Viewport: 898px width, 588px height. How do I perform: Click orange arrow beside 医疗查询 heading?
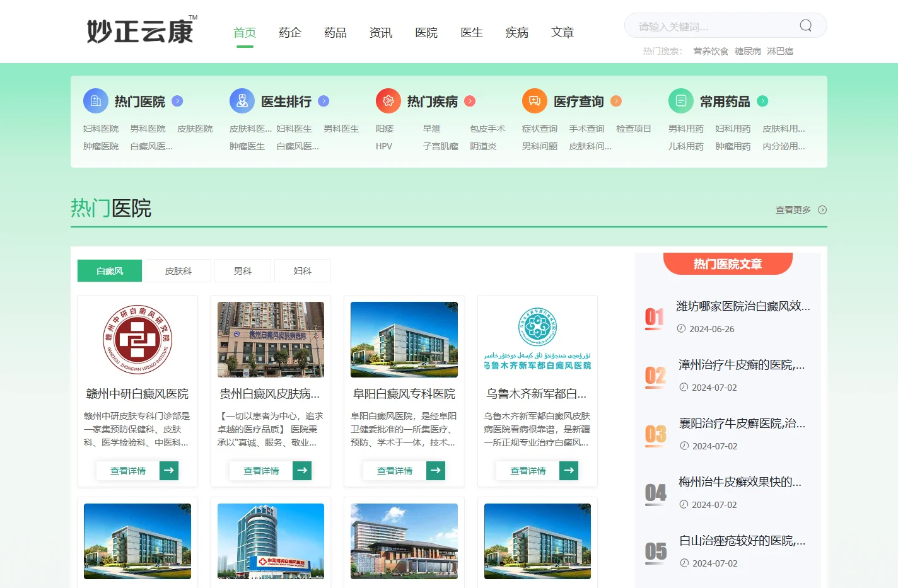click(x=616, y=101)
